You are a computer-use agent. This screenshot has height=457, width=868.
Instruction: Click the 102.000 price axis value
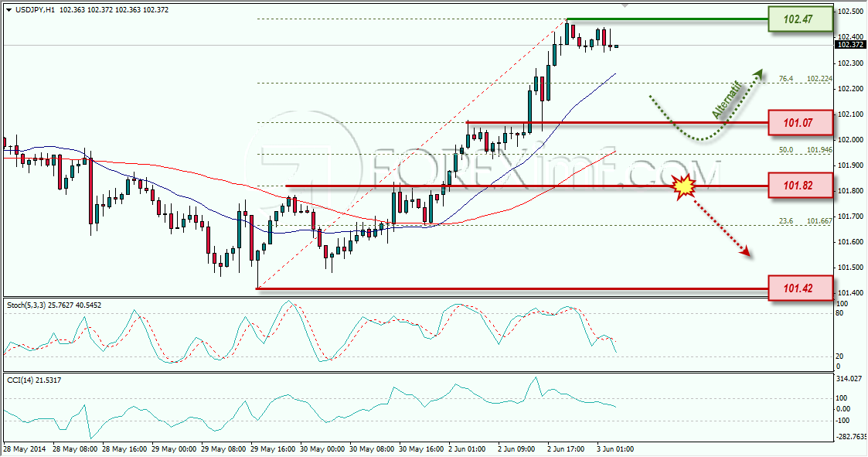click(851, 140)
